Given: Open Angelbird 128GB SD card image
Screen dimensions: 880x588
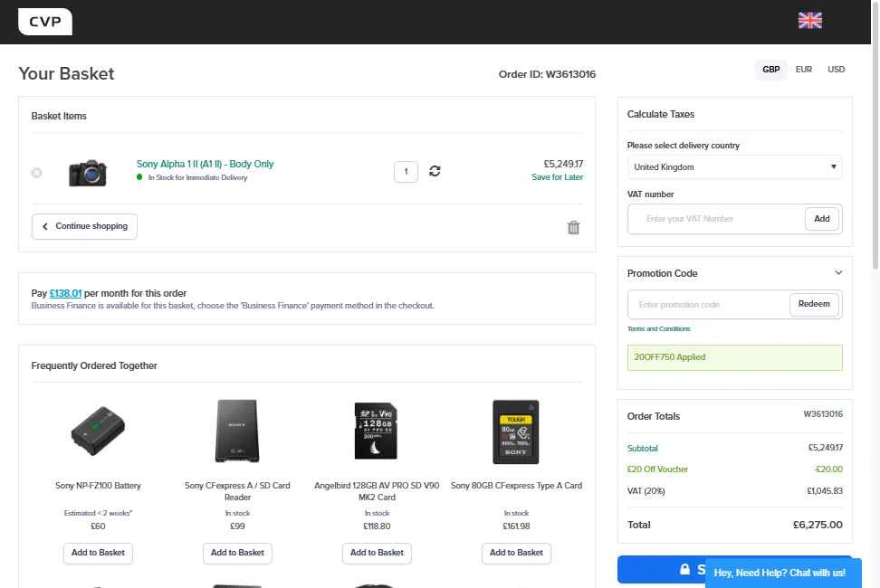Looking at the screenshot, I should point(377,431).
